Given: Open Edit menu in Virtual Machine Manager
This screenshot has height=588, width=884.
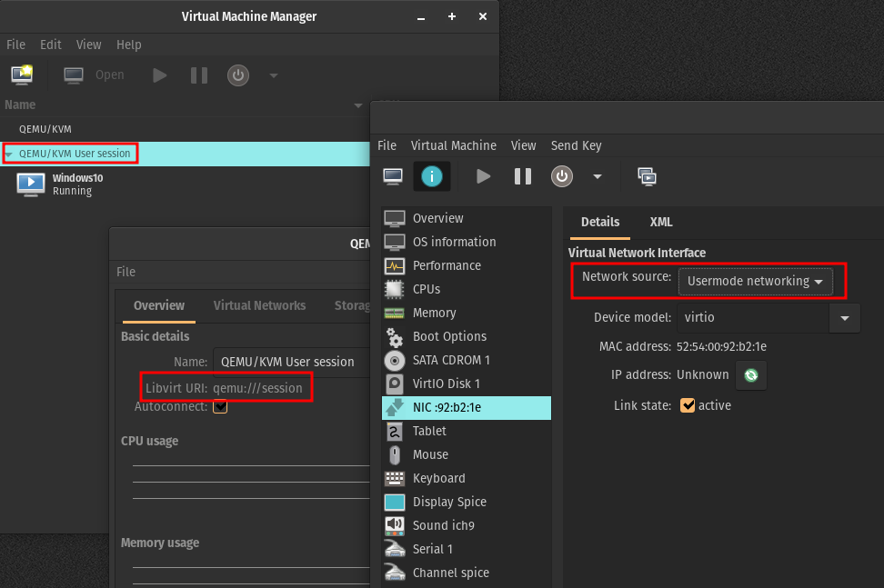Looking at the screenshot, I should coord(50,45).
